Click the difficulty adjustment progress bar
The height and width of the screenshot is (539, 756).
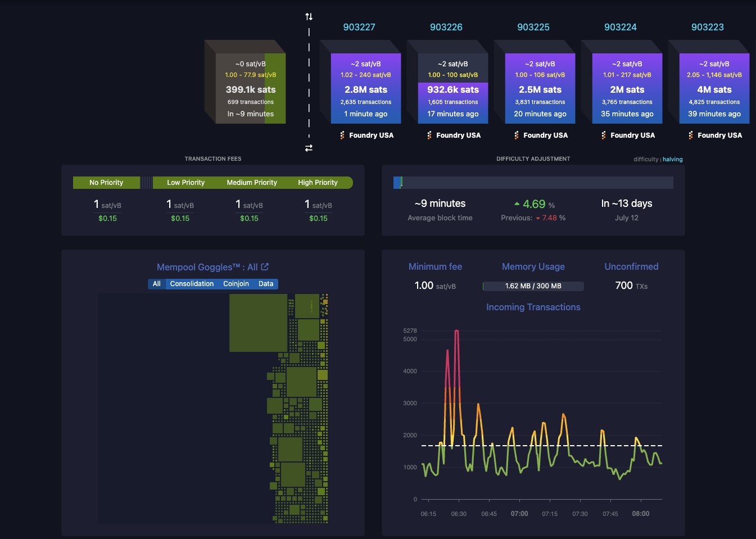pyautogui.click(x=533, y=183)
